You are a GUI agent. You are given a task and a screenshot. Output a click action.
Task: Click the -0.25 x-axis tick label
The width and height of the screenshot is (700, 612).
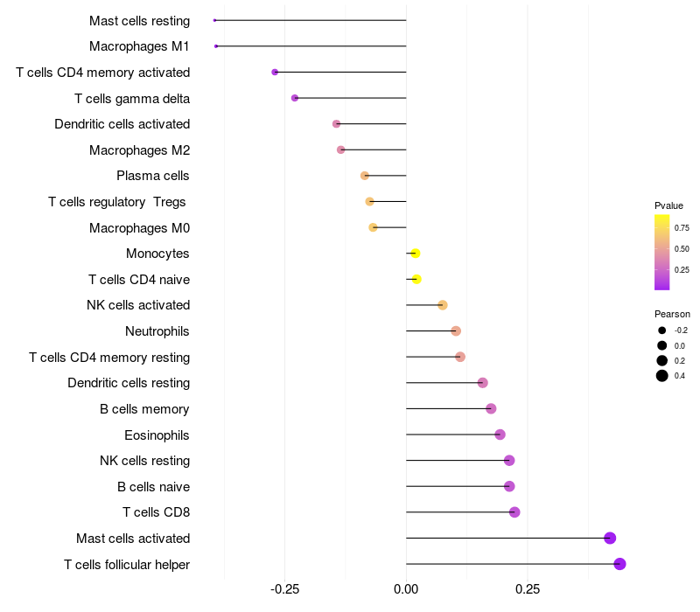(x=285, y=590)
